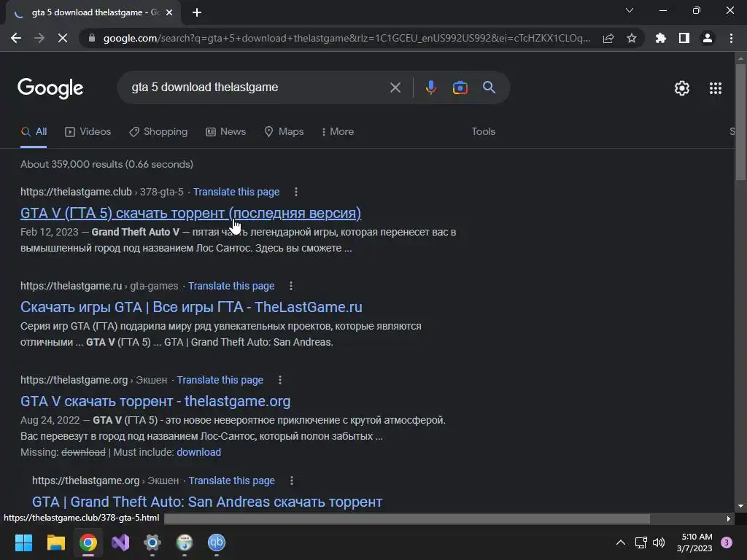Open search Tools options
The width and height of the screenshot is (747, 560).
[x=483, y=132]
